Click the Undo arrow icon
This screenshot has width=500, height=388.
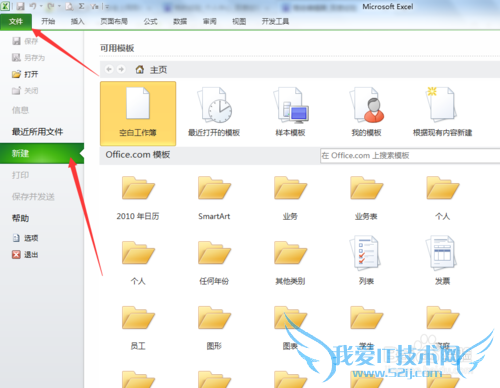(33, 6)
